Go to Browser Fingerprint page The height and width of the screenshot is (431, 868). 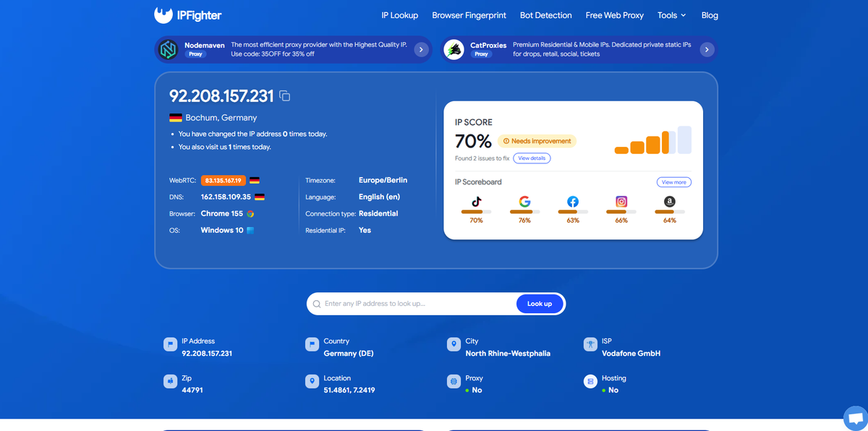tap(469, 15)
